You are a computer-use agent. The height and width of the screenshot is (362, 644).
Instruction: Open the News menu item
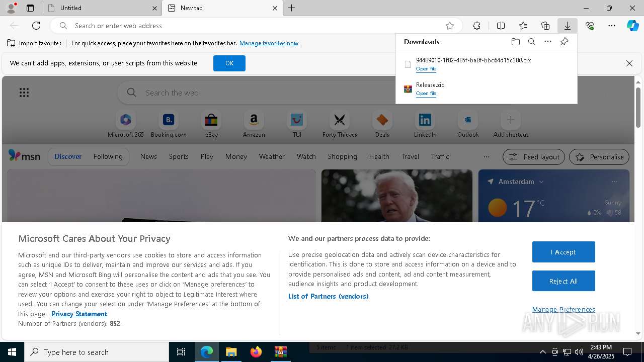(148, 157)
